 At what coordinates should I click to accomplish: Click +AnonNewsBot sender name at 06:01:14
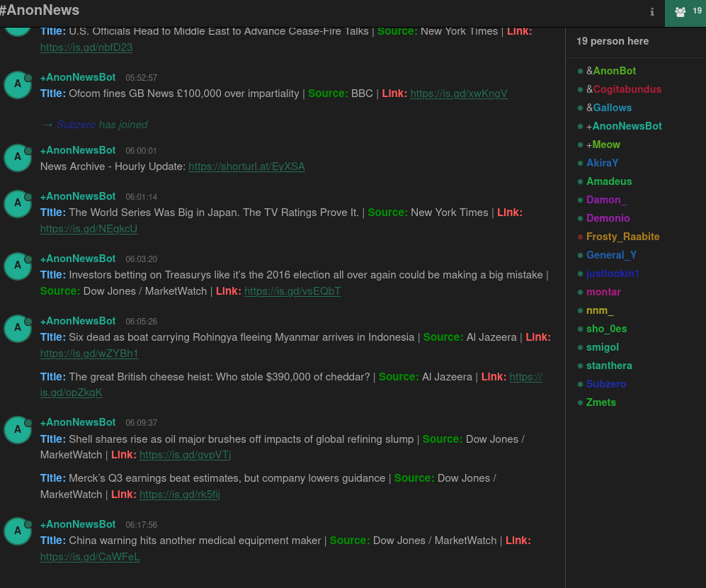click(x=78, y=196)
